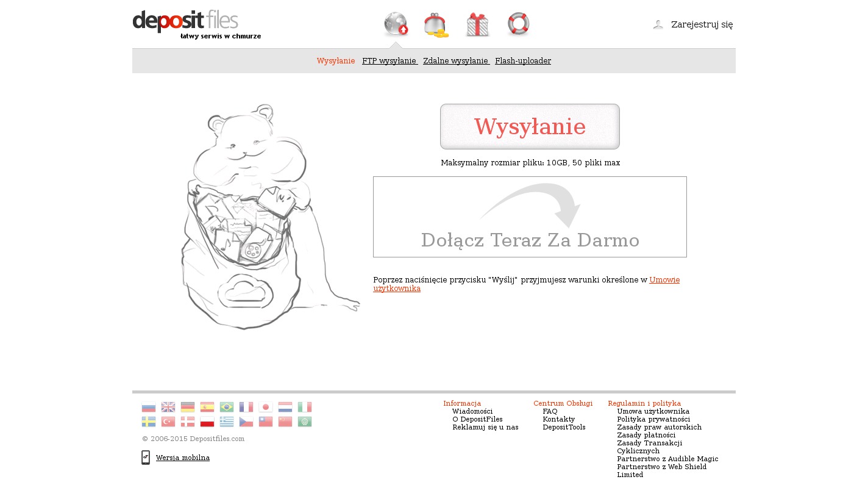Select the German flag language
Screen dimensions: 868x485
(188, 407)
